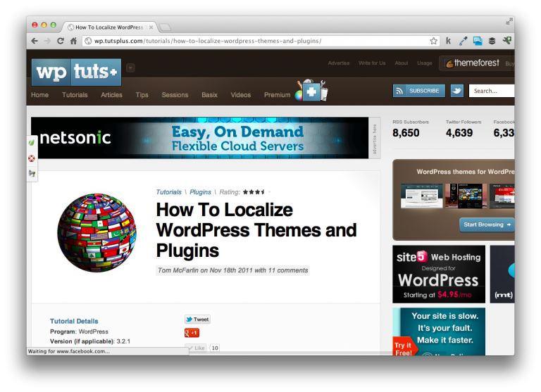The image size is (541, 392).
Task: Click the RSS SUBSCRIBE button
Action: point(419,91)
